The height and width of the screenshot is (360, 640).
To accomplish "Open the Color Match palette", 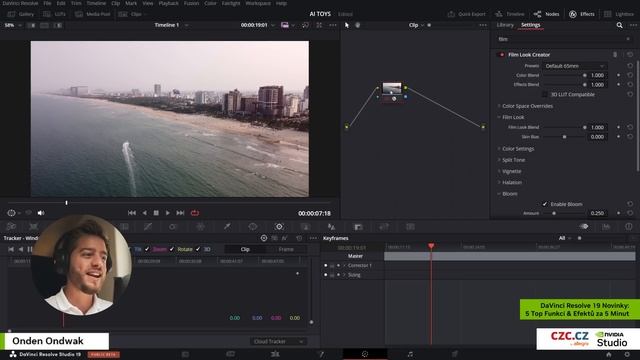I will (x=33, y=227).
